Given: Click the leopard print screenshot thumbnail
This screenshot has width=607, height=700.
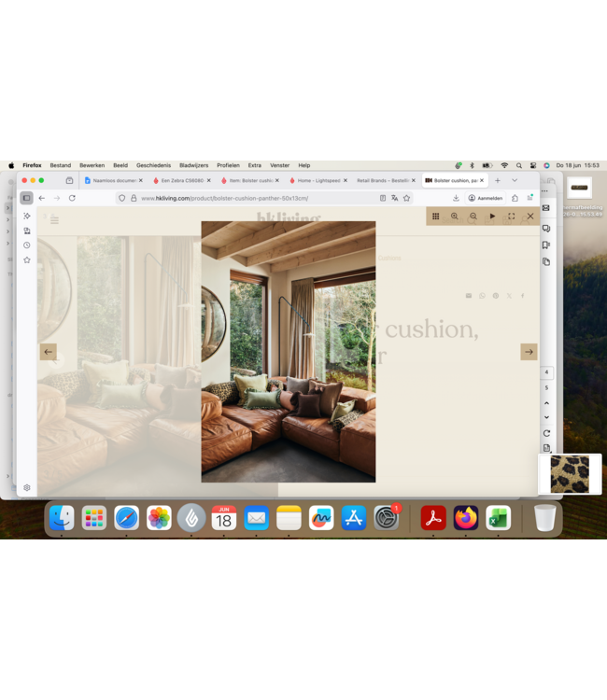Looking at the screenshot, I should point(570,474).
